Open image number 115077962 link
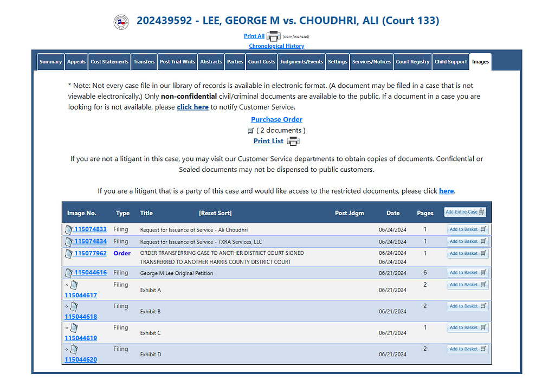This screenshot has height=392, width=542. [x=91, y=253]
